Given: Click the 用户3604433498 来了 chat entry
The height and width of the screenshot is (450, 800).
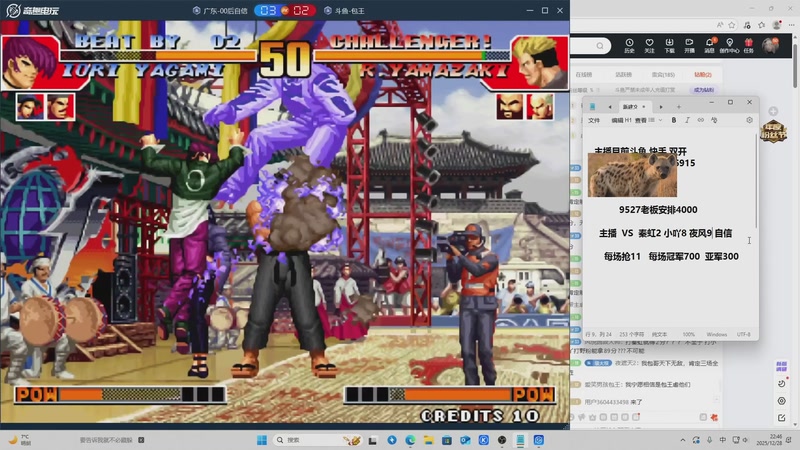Looking at the screenshot, I should [613, 402].
